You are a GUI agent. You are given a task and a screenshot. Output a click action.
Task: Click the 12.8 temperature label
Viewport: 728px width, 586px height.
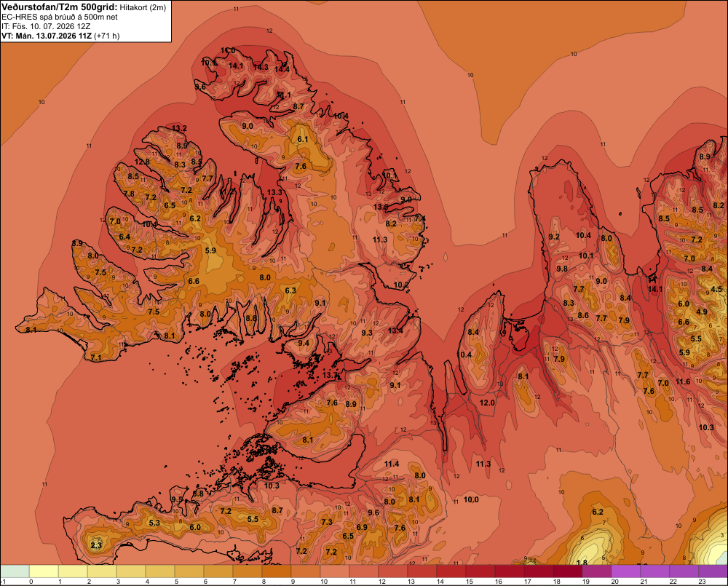[142, 162]
